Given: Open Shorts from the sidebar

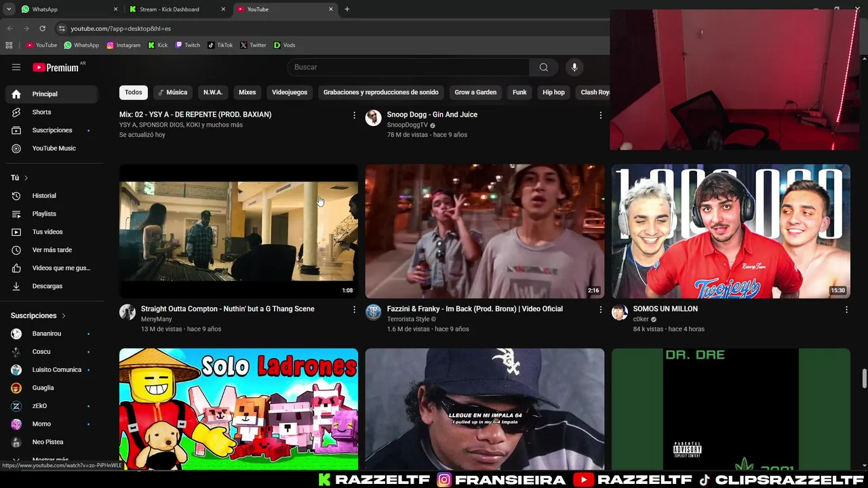Looking at the screenshot, I should [x=52, y=112].
